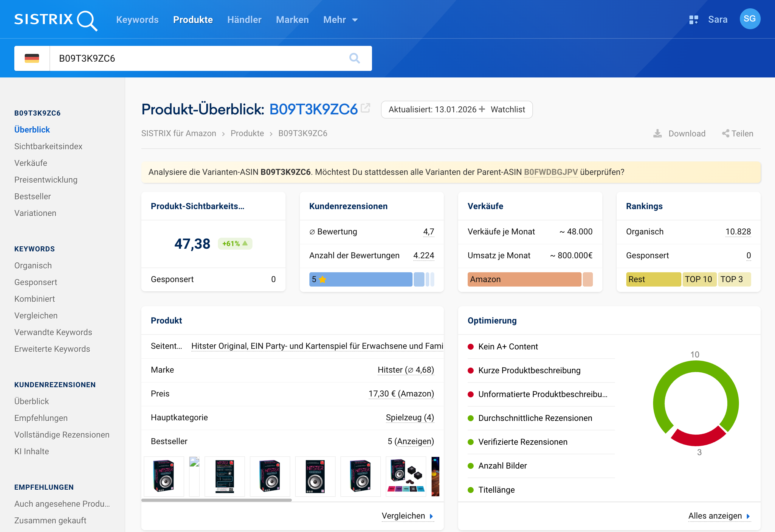Open Preisentwicklung in the sidebar
Viewport: 775px width, 532px height.
(46, 180)
